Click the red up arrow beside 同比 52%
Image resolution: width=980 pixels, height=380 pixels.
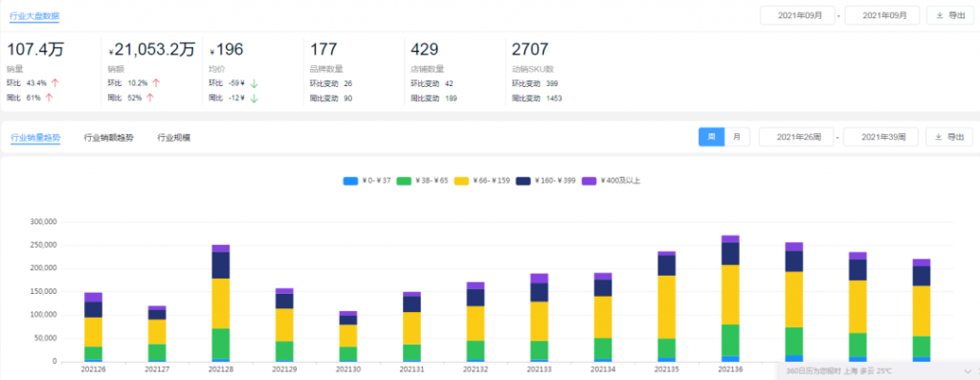pos(150,98)
